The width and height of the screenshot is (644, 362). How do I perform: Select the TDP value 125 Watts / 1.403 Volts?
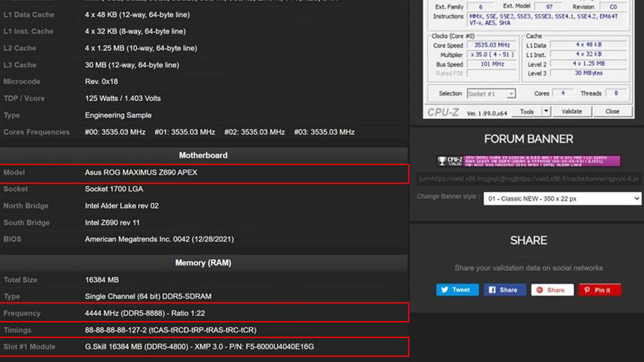(x=123, y=98)
